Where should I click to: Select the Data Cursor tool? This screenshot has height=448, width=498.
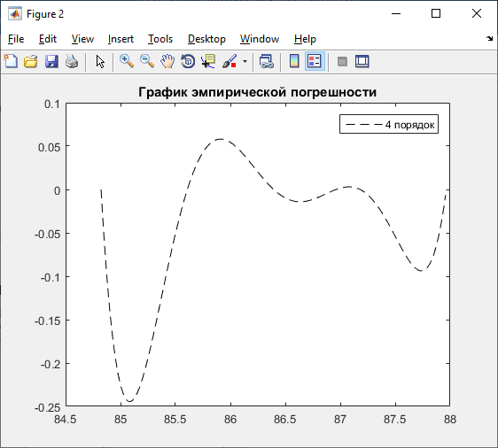pos(208,61)
